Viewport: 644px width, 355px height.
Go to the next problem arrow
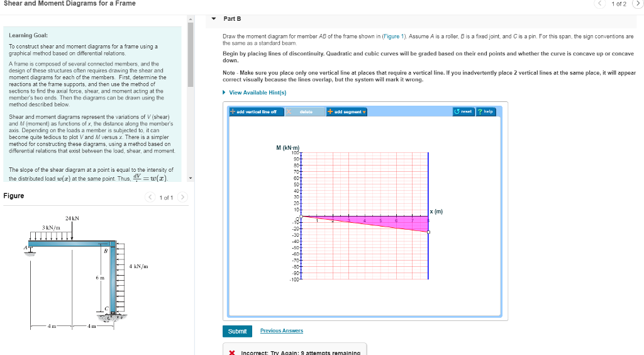point(638,4)
